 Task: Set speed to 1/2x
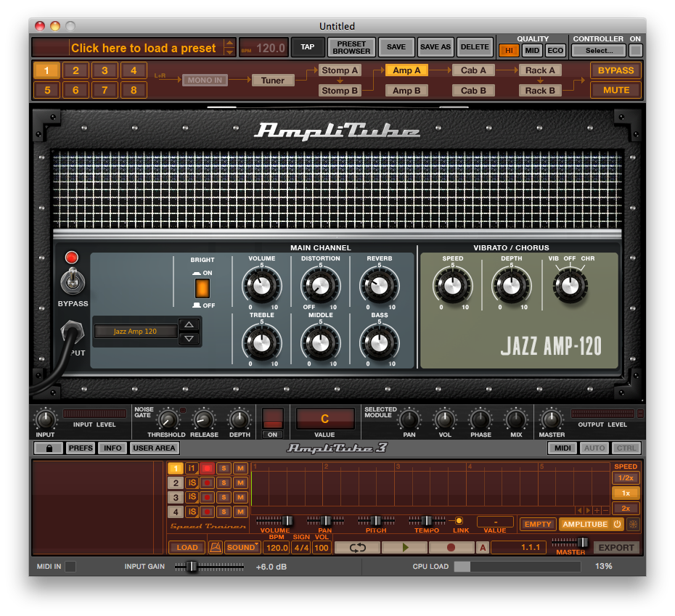(x=626, y=478)
